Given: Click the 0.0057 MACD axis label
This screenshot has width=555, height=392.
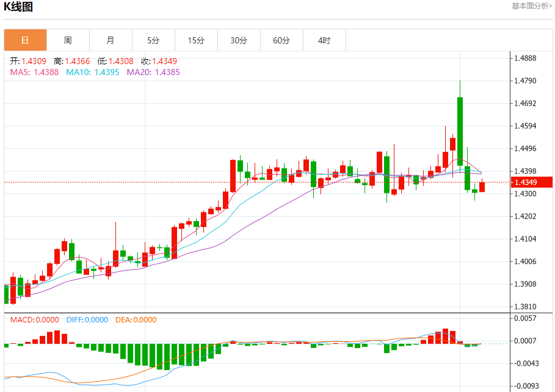Looking at the screenshot, I should coord(525,318).
